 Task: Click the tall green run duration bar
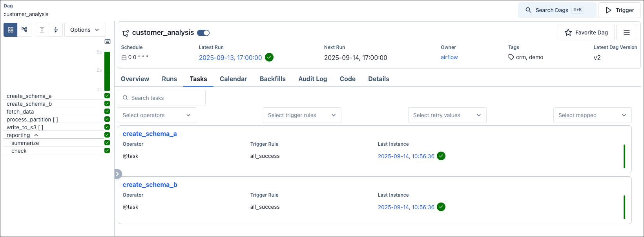[x=107, y=71]
